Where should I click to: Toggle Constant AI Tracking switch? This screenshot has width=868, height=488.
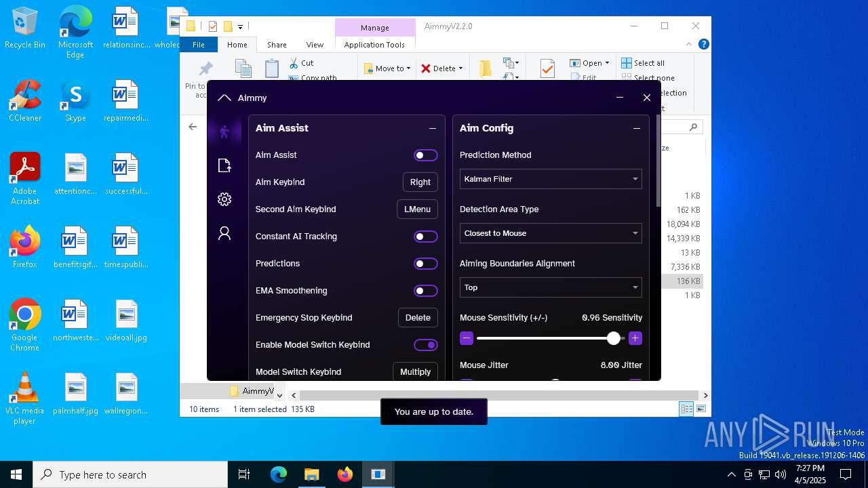click(426, 237)
